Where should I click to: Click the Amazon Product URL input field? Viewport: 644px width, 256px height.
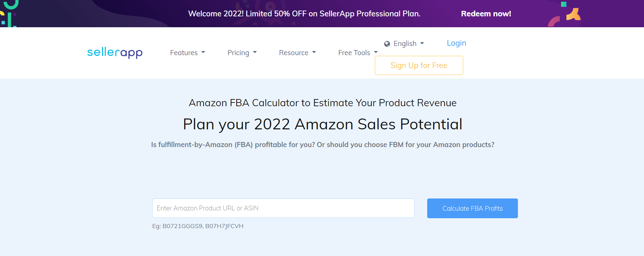tap(283, 208)
